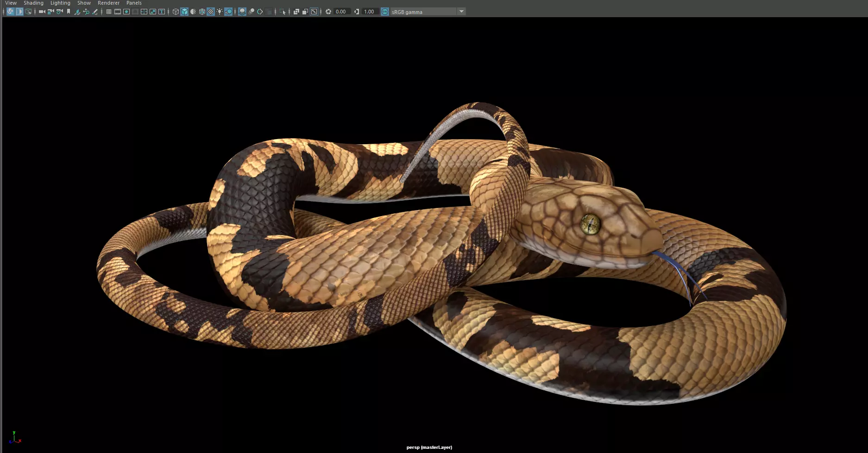The width and height of the screenshot is (868, 453).
Task: Switch viewport to Wireframe shading
Action: [x=176, y=12]
